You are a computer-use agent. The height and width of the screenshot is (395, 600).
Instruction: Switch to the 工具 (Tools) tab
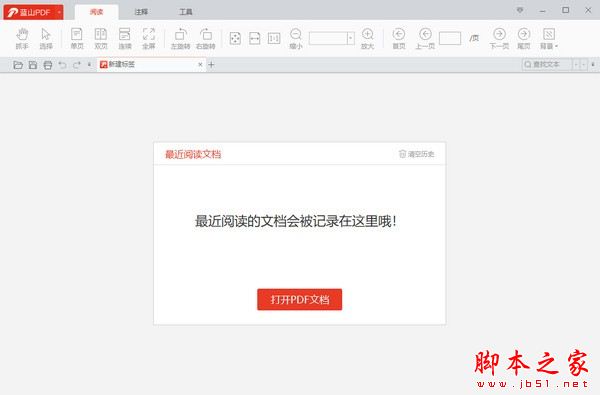click(x=186, y=12)
